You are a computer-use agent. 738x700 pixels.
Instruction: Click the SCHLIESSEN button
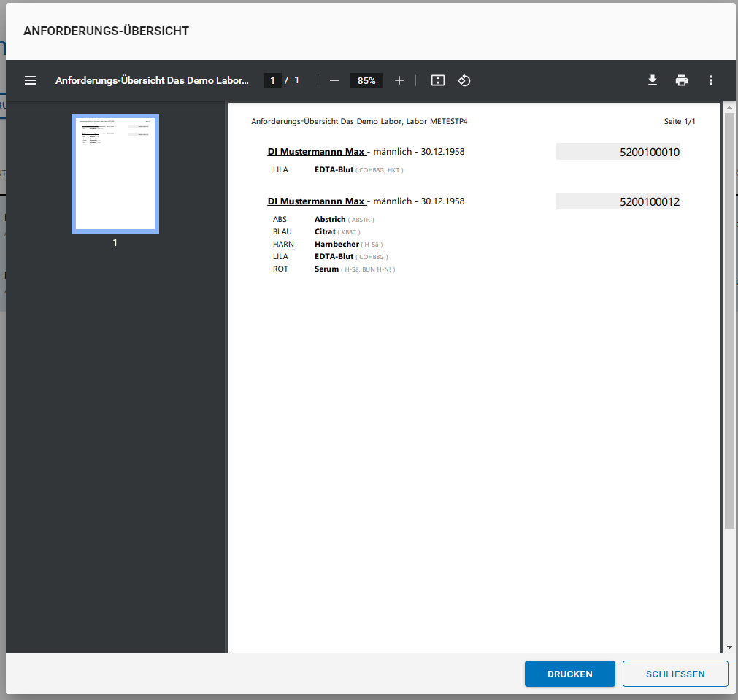[x=675, y=674]
